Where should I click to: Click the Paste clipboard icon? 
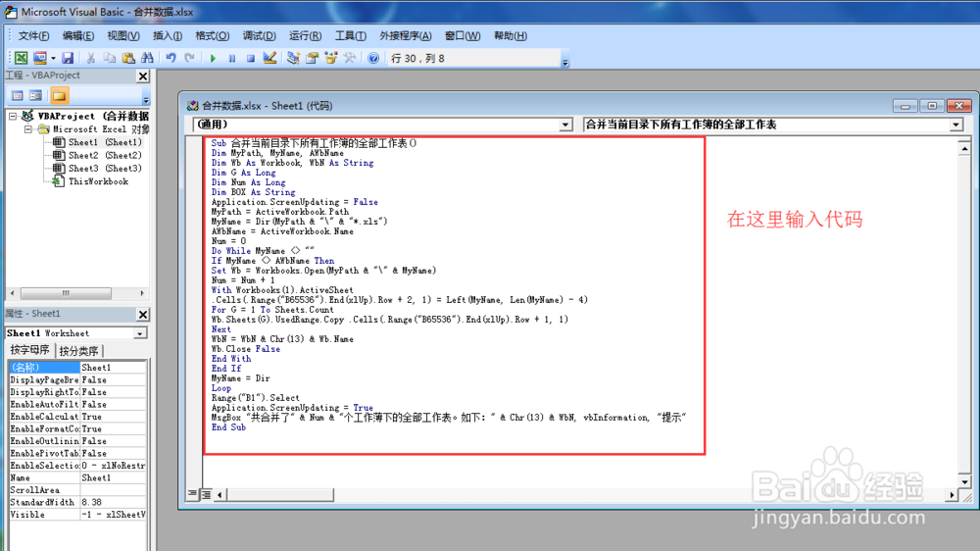(128, 58)
